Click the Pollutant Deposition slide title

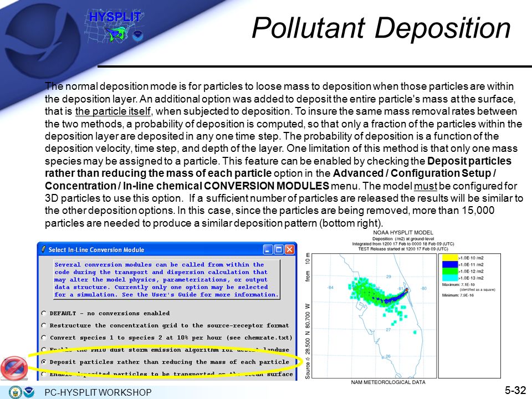pyautogui.click(x=381, y=28)
